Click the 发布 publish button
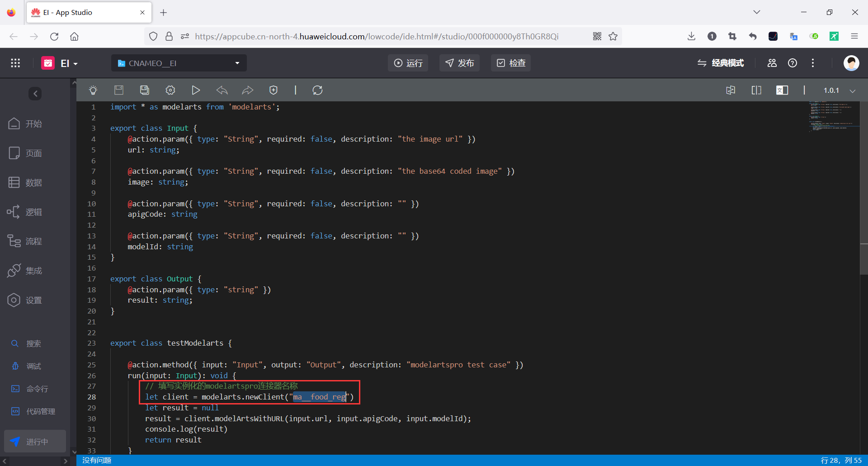Image resolution: width=868 pixels, height=466 pixels. (459, 63)
